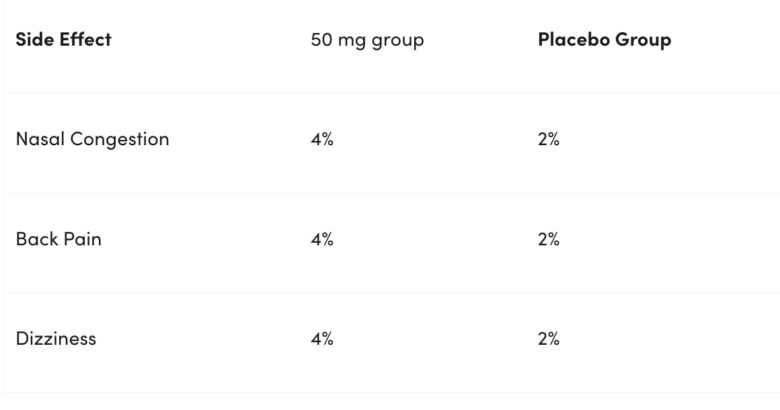780x410 pixels.
Task: Select the Dizziness row label
Action: coord(56,338)
